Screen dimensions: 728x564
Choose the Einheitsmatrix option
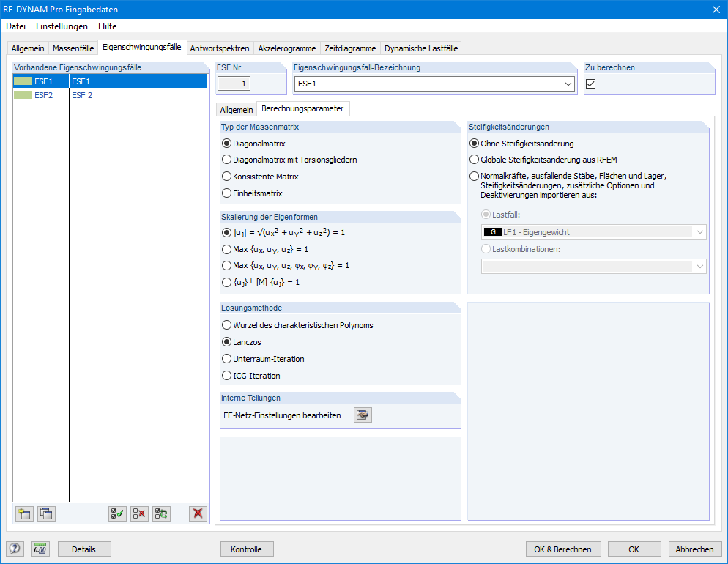226,193
